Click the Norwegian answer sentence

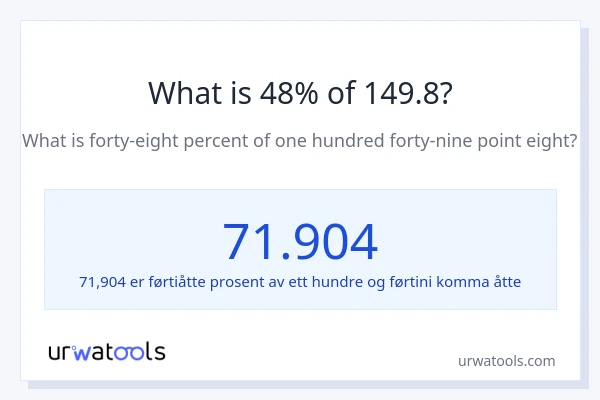(300, 281)
